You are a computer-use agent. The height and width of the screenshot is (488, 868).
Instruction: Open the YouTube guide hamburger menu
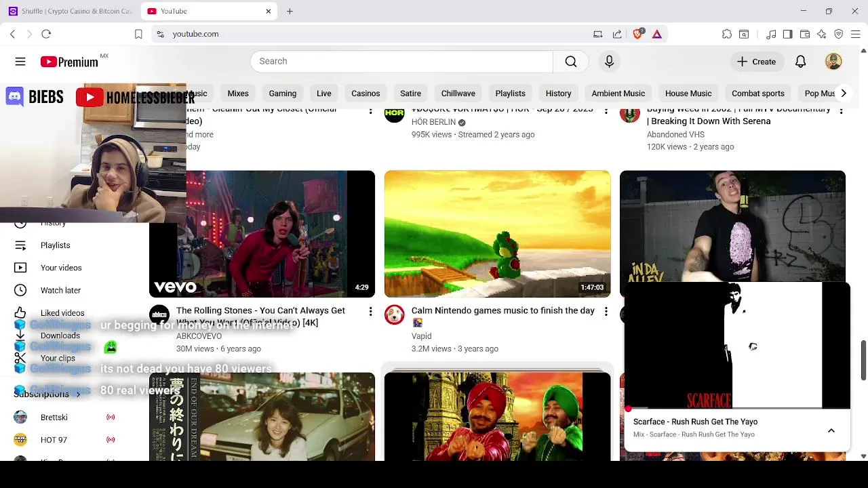[20, 62]
